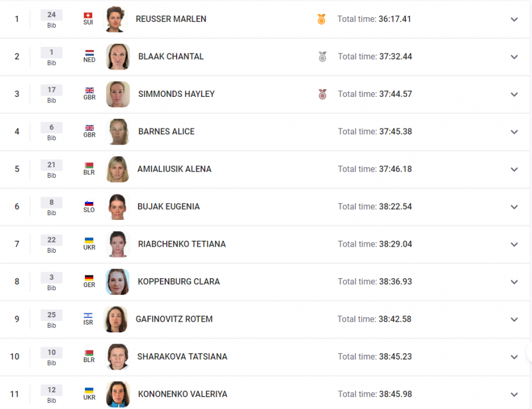The image size is (532, 409).
Task: Expand Bujak Eugenia's result chevron
Action: pos(514,207)
